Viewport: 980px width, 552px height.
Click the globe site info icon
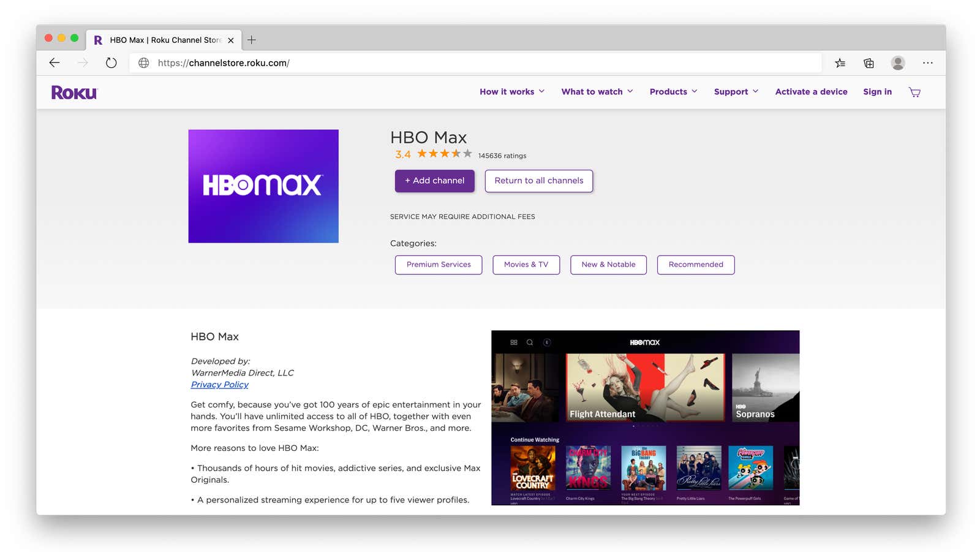click(x=144, y=62)
